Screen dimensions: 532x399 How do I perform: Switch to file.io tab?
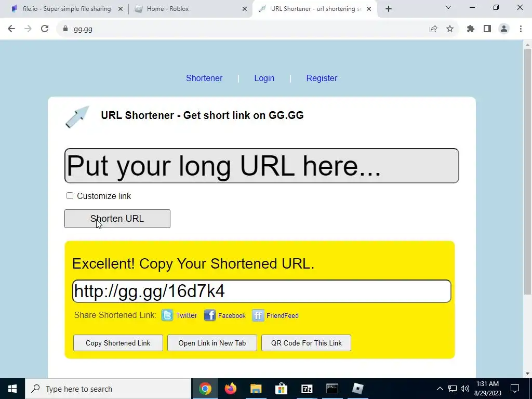pos(66,9)
